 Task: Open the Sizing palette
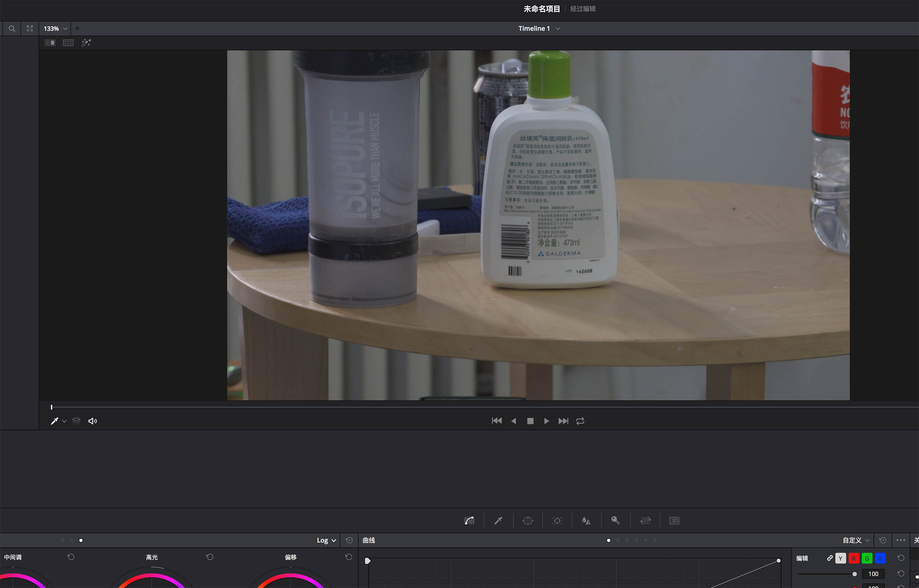point(645,520)
